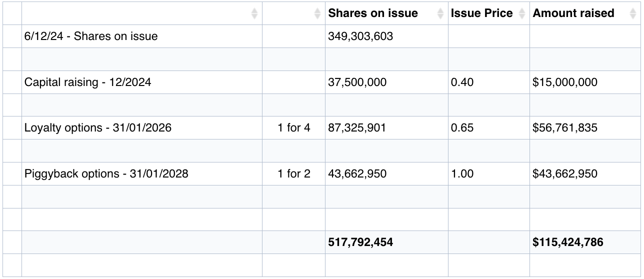
Task: Select the 6/12/24 - Shares on issue cell
Action: coord(90,36)
